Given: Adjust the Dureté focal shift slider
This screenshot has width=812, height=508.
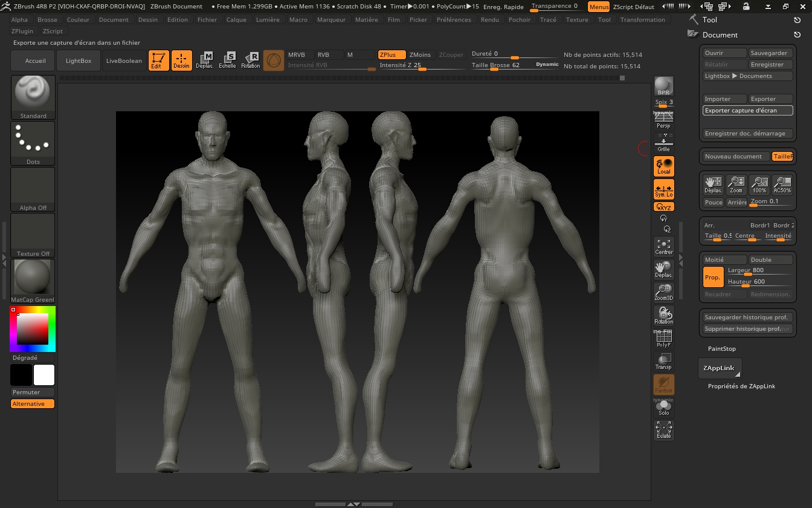Looking at the screenshot, I should [515, 54].
